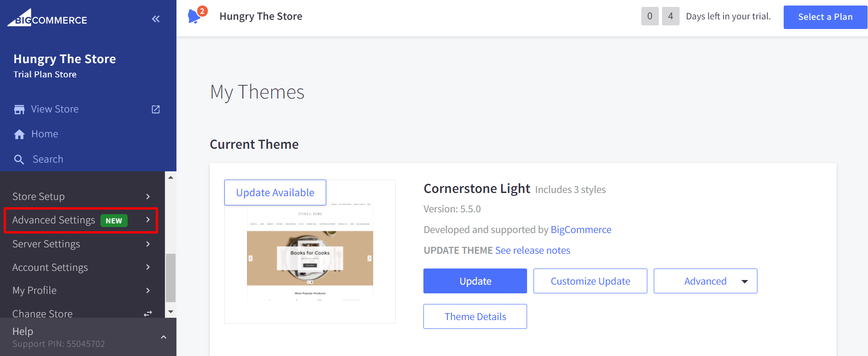Collapse sidebar with double-chevron icon
The width and height of the screenshot is (868, 356).
click(x=156, y=19)
